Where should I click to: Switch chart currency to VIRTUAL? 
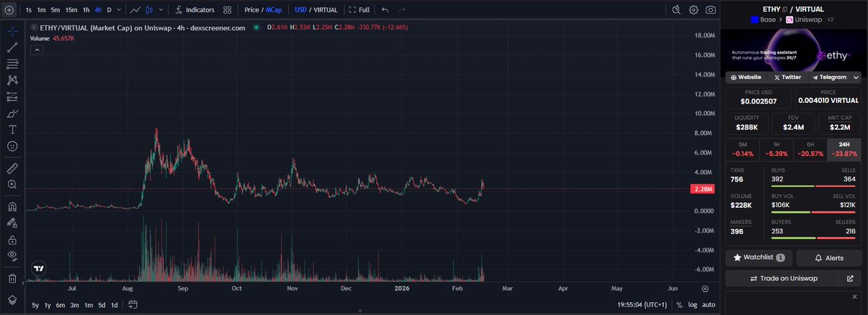point(325,10)
